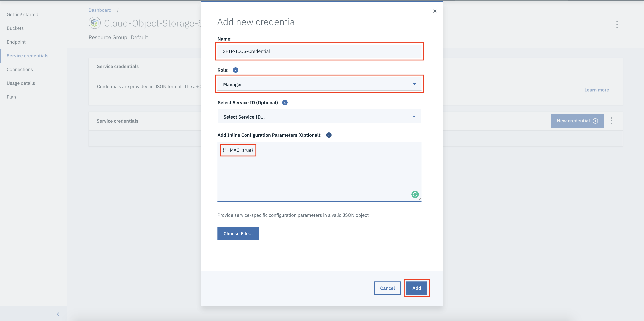Open Usage details in the sidebar

click(21, 83)
